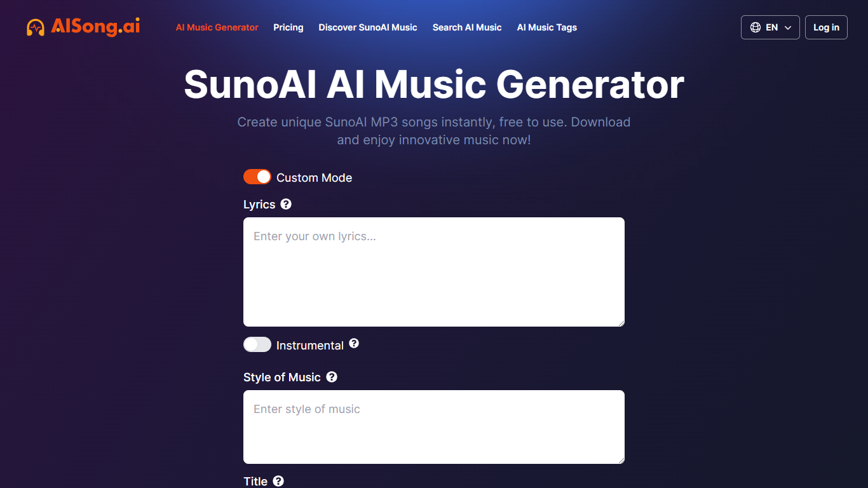Open Discover SunoAI Music page
Viewport: 868px width, 488px height.
pos(368,27)
